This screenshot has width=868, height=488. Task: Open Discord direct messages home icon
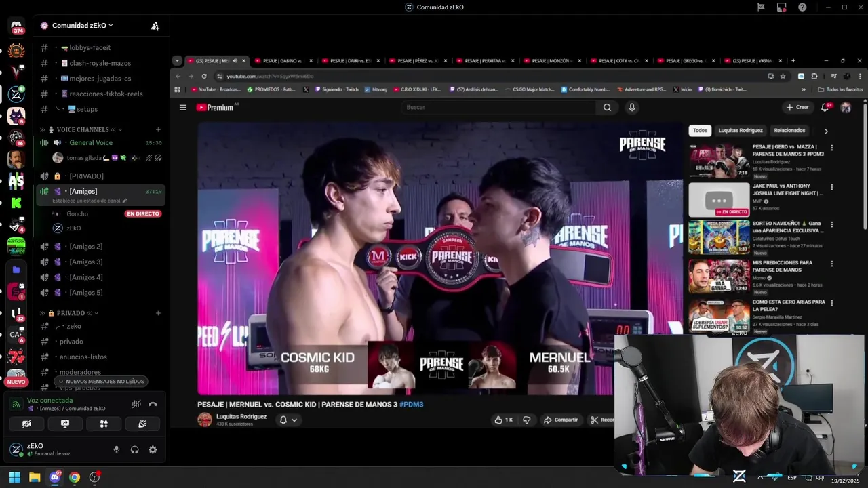point(16,27)
